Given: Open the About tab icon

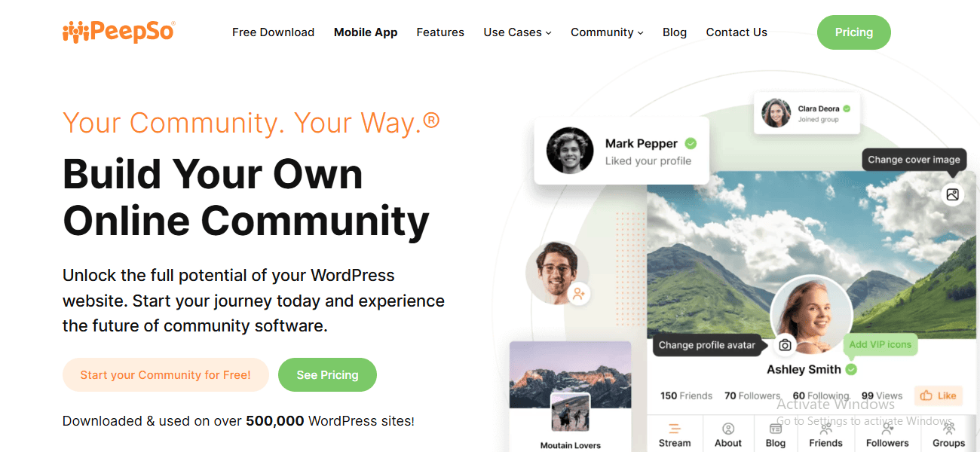Looking at the screenshot, I should 728,429.
